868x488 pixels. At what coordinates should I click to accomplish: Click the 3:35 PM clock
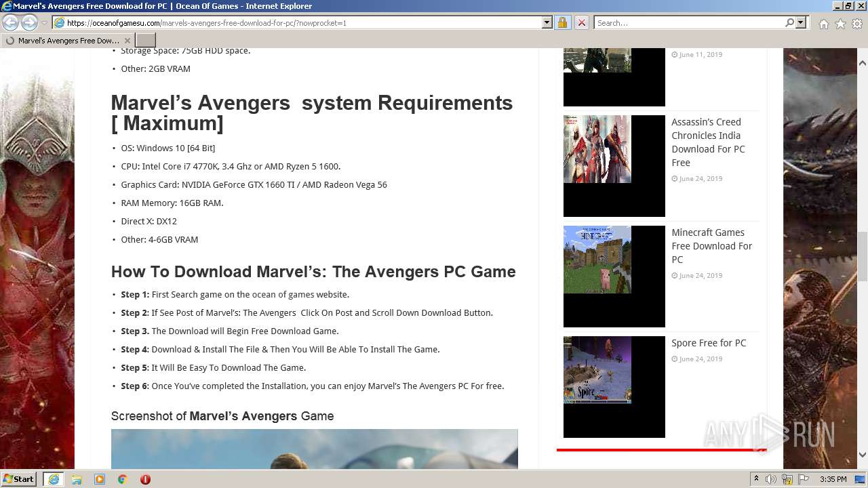coord(833,479)
